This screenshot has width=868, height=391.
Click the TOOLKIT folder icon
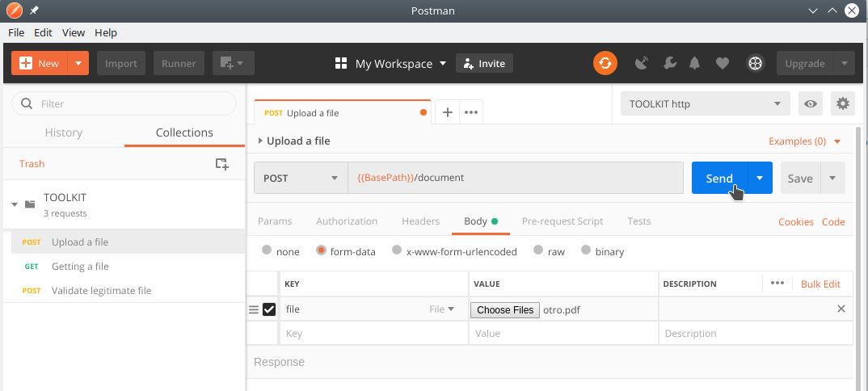[30, 204]
